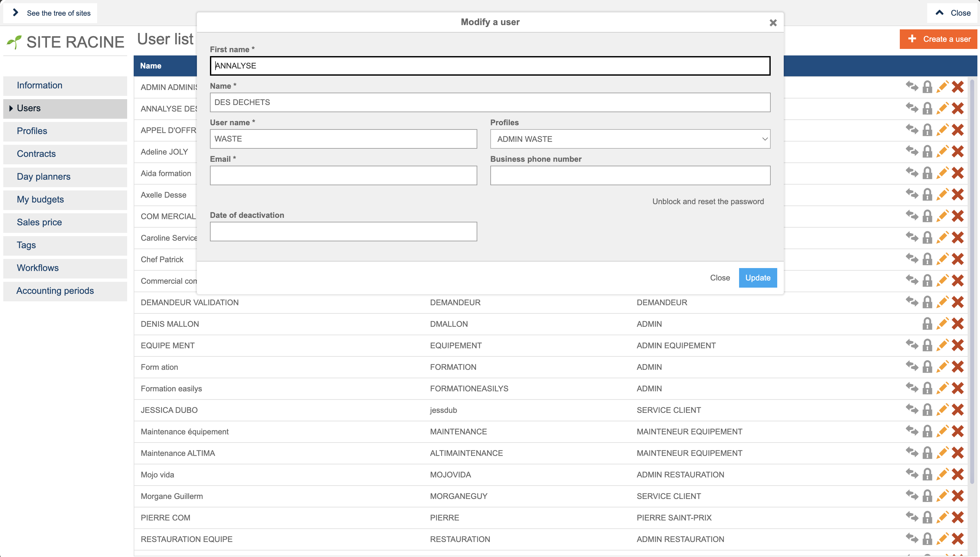Edit the DENIS MALLON user
Screen dimensions: 980x557
point(943,324)
